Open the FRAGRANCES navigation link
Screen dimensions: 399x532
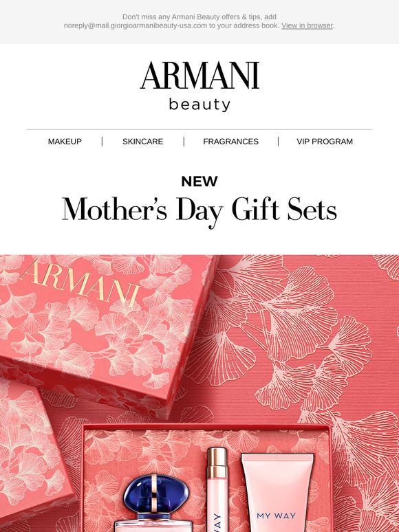point(231,142)
